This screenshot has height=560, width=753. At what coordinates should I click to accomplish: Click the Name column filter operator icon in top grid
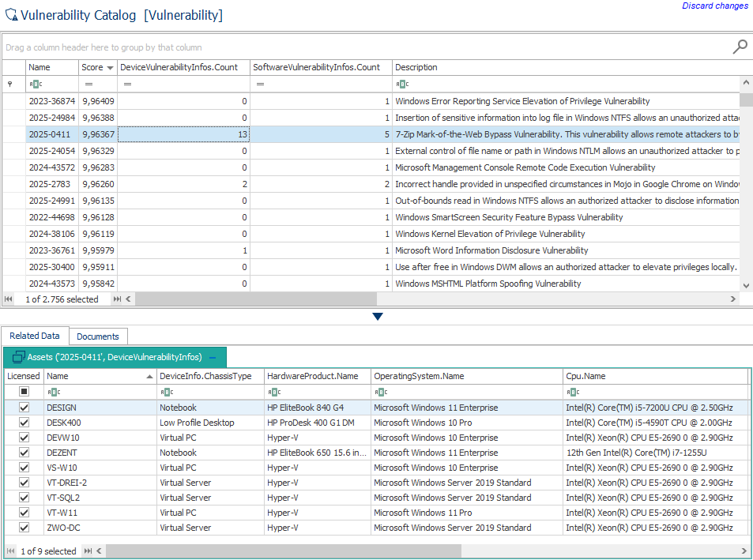click(x=34, y=84)
